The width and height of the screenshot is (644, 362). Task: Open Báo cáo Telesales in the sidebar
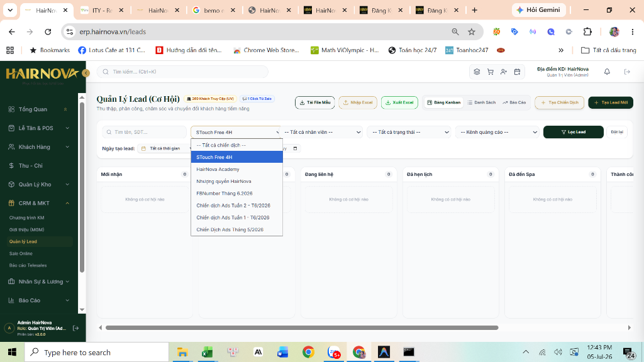(28, 266)
